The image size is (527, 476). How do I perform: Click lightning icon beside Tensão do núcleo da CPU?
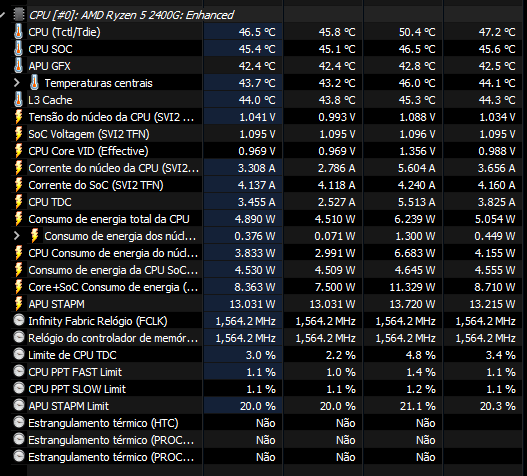click(18, 117)
